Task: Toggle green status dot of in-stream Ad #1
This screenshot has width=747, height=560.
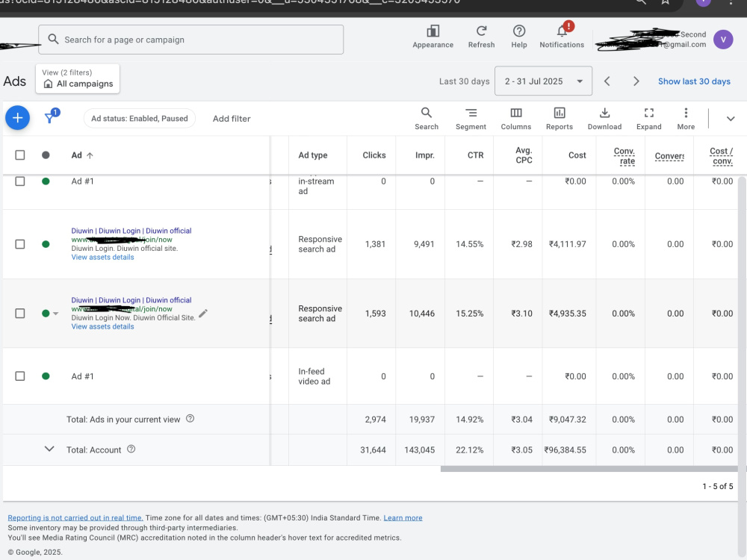Action: [46, 181]
